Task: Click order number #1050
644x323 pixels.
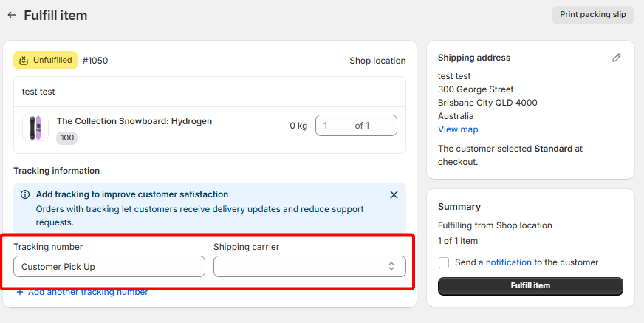Action: (95, 61)
